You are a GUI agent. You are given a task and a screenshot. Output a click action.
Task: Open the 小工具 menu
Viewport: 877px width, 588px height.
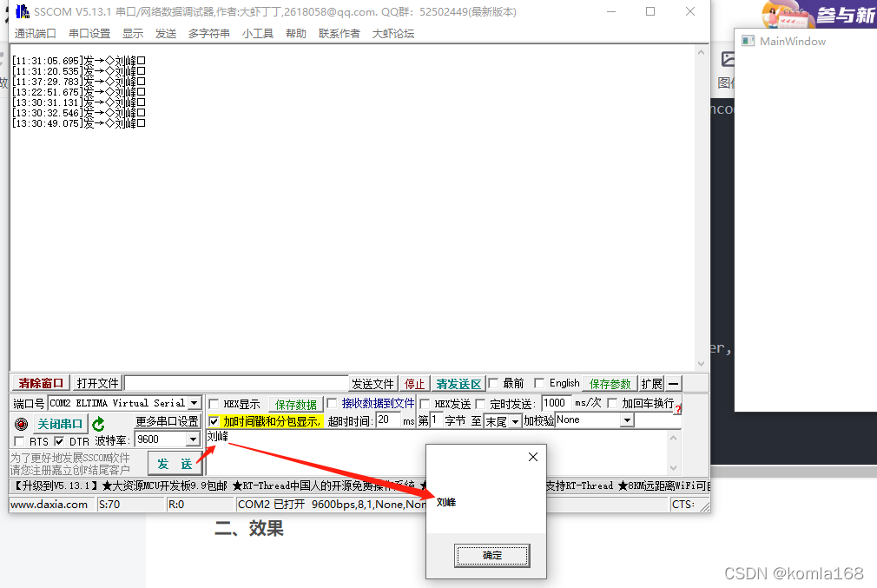point(257,33)
